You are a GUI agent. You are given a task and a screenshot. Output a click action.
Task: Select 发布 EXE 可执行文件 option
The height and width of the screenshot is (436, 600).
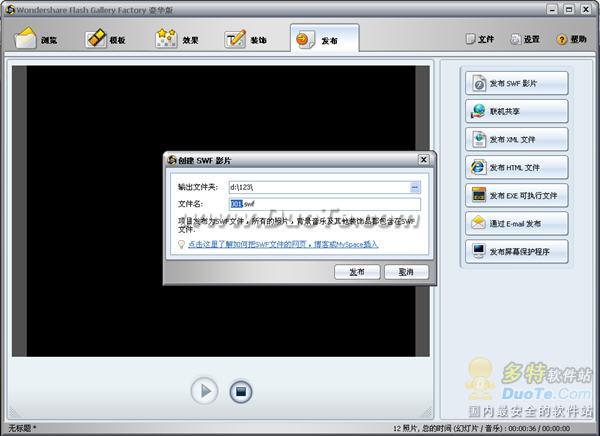tap(517, 195)
